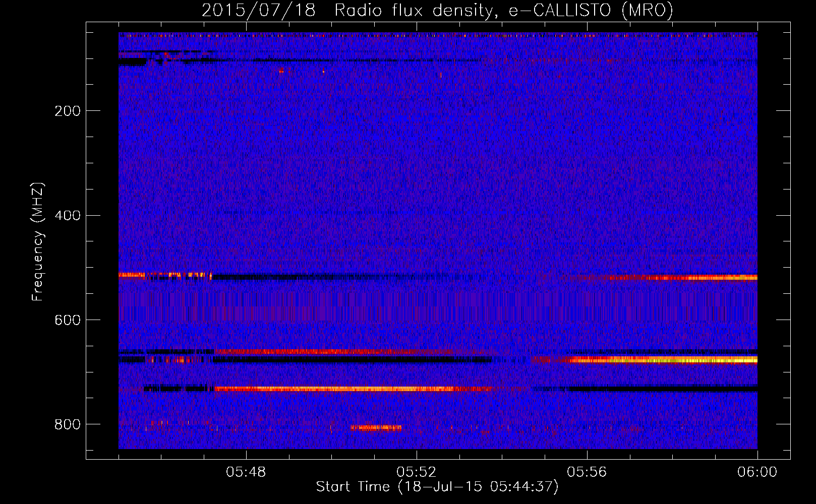Click the 'Frequency (MHZ)' y-axis label
The width and height of the screenshot is (816, 504).
[x=38, y=241]
